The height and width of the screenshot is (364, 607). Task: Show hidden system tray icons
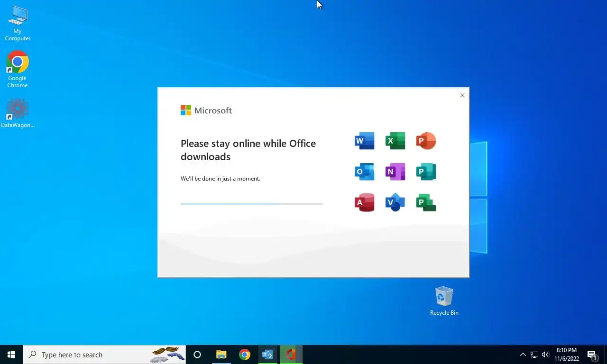point(523,355)
